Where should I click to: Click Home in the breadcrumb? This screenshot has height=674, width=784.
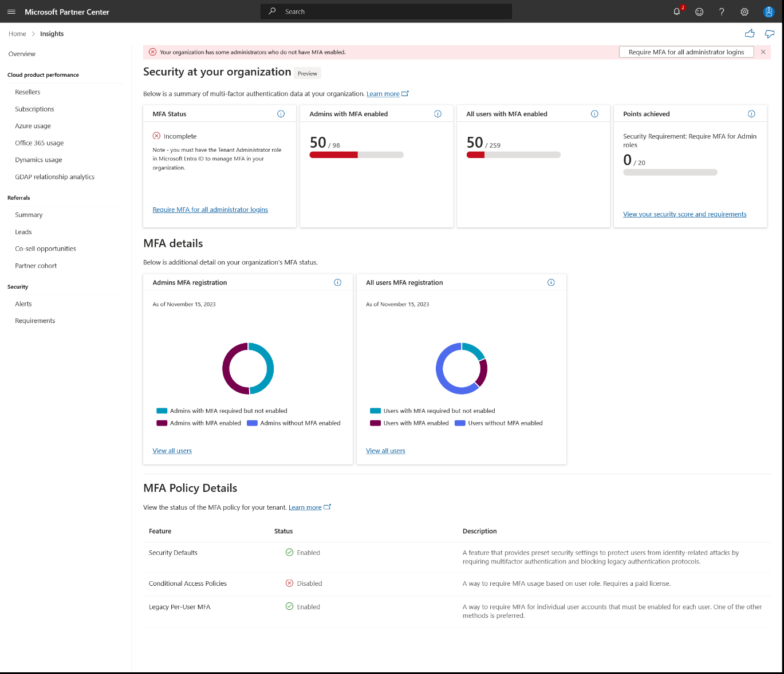click(x=17, y=34)
